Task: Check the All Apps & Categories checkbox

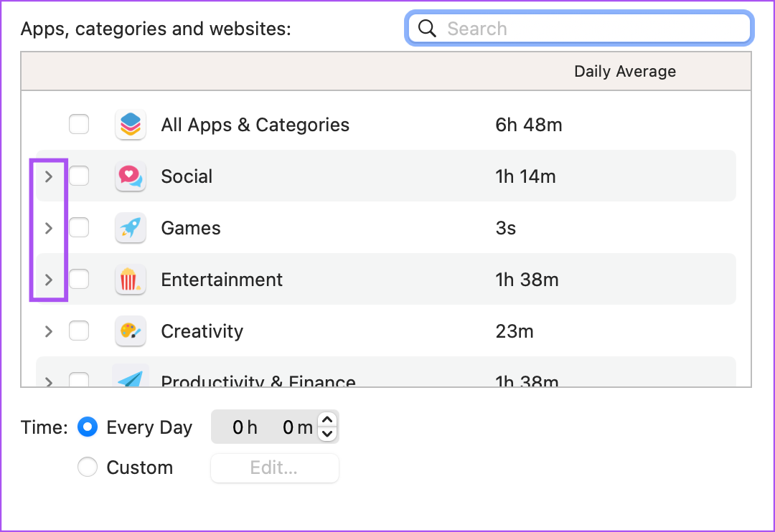Action: [x=79, y=124]
